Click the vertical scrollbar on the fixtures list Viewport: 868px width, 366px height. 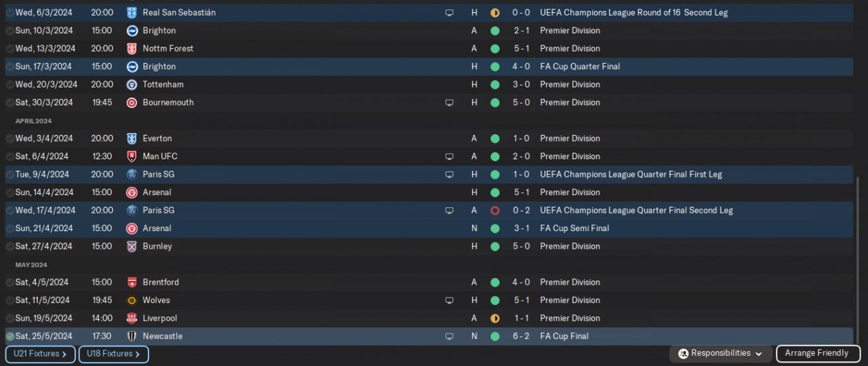[x=859, y=258]
